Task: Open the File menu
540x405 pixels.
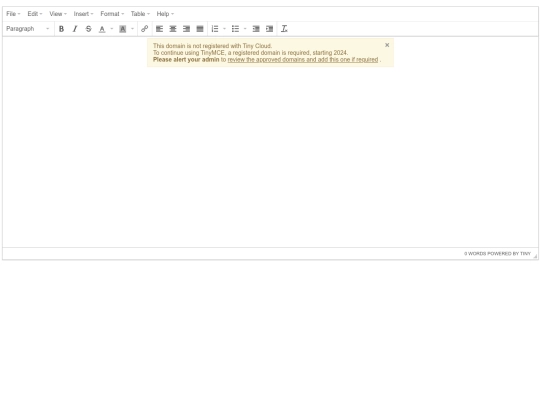Action: tap(13, 14)
